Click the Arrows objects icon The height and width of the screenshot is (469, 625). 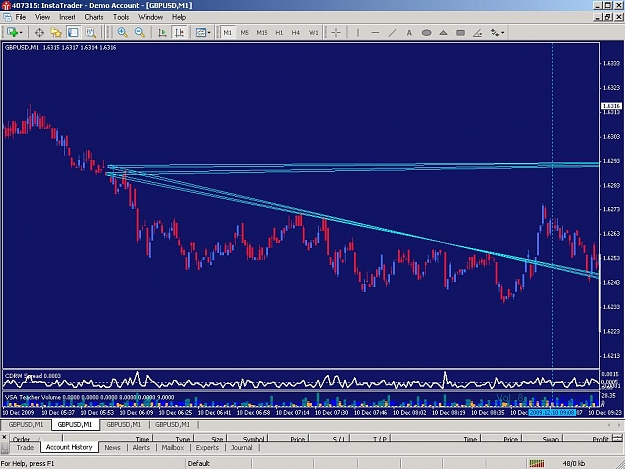pos(495,33)
